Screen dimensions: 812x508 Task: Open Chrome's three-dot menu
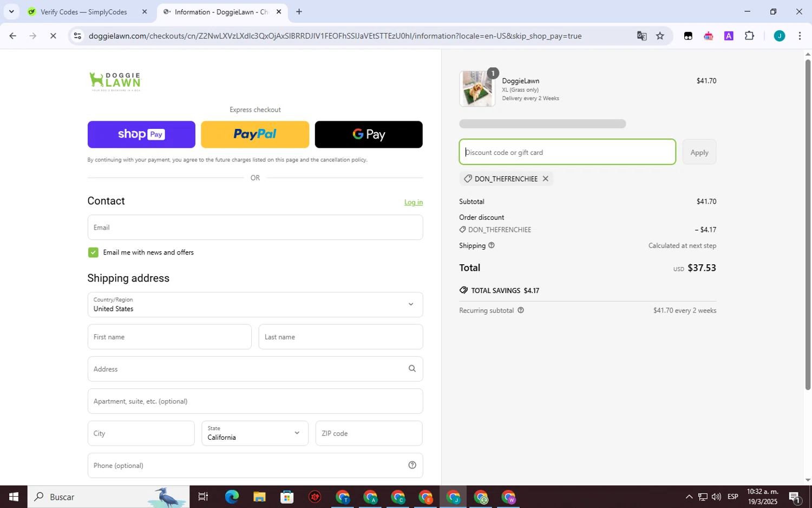800,36
